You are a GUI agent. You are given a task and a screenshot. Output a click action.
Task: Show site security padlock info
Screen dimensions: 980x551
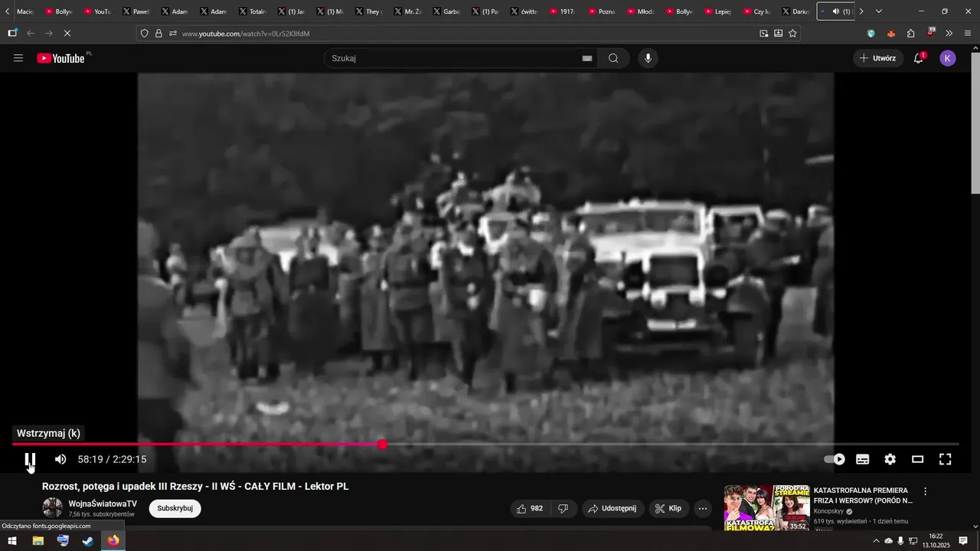158,34
